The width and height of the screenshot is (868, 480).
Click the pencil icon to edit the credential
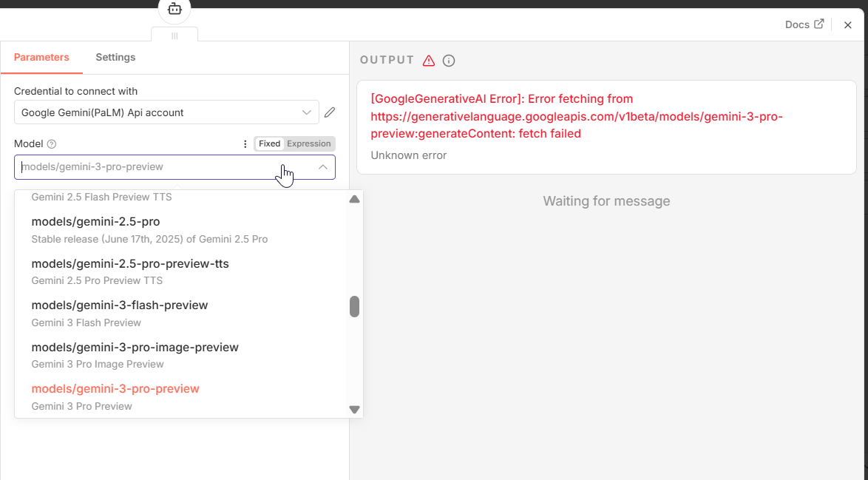coord(330,112)
